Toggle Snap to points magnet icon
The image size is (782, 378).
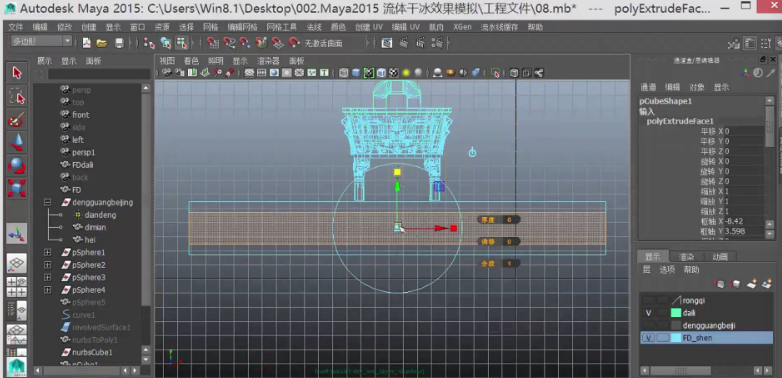click(x=245, y=43)
